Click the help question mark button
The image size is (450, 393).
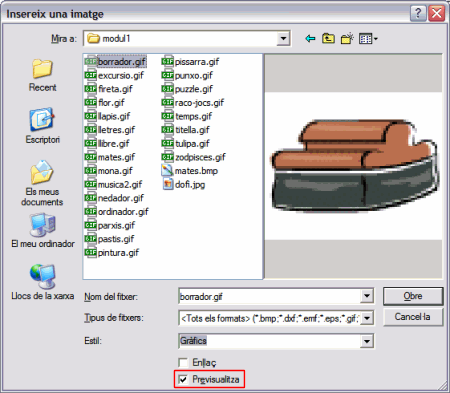[x=418, y=13]
